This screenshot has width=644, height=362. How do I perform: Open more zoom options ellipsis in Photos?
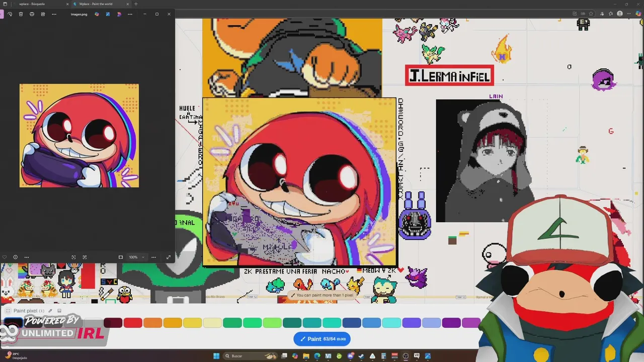(153, 257)
